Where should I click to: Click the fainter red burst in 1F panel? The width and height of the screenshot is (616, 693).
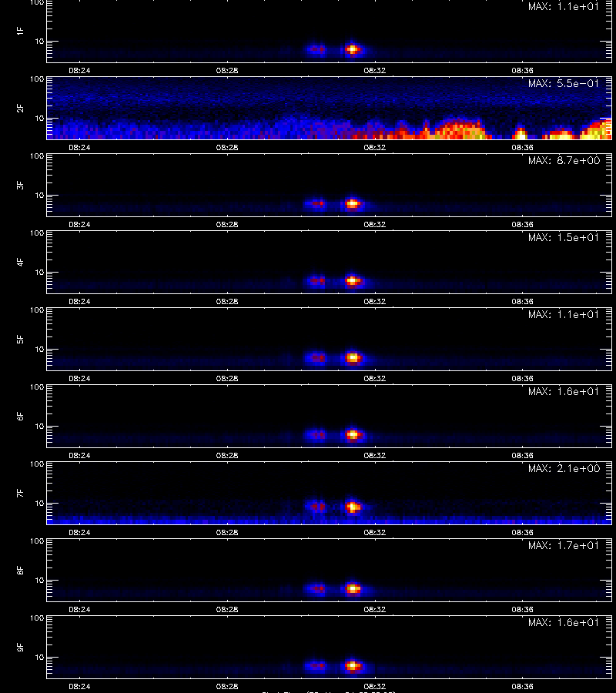(316, 49)
